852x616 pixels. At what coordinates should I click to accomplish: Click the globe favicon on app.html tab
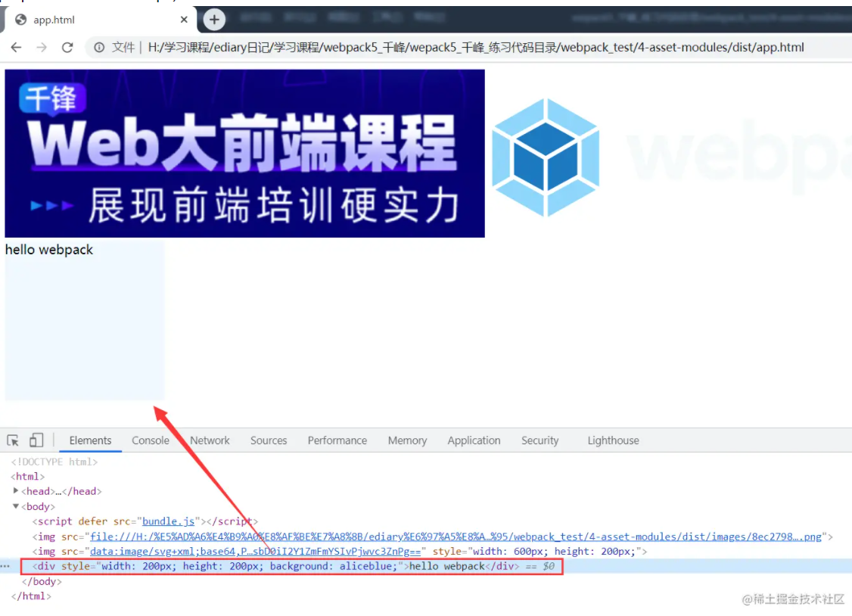[20, 20]
